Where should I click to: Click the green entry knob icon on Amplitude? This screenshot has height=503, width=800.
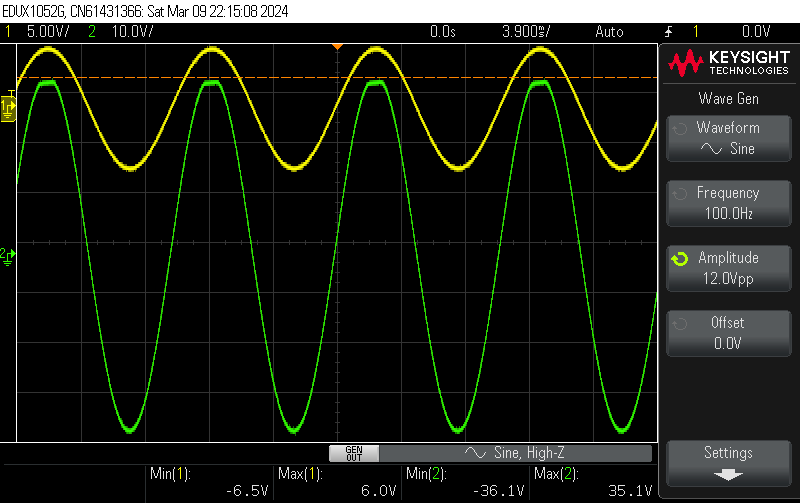[680, 259]
